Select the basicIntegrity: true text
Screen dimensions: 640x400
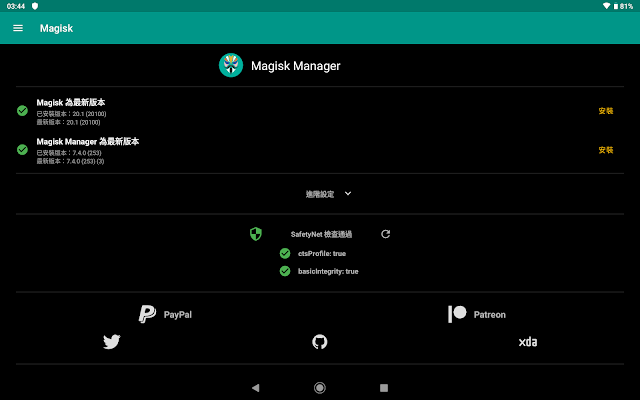tap(328, 271)
